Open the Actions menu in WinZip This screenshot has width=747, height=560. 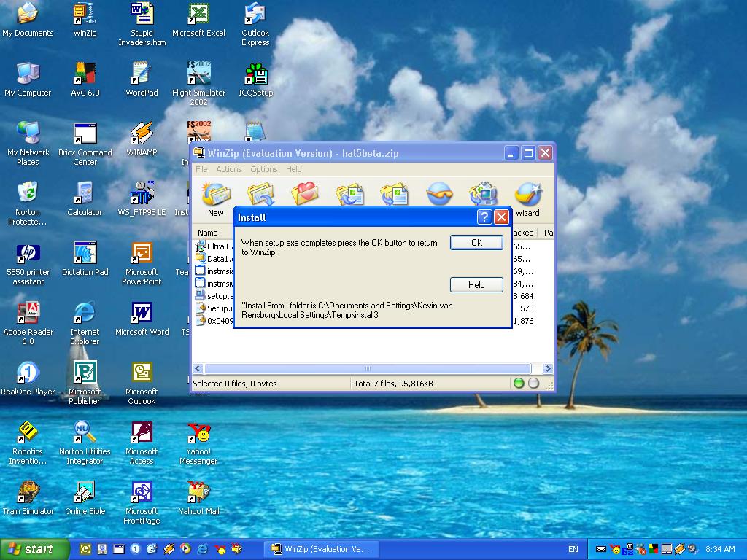pyautogui.click(x=228, y=169)
